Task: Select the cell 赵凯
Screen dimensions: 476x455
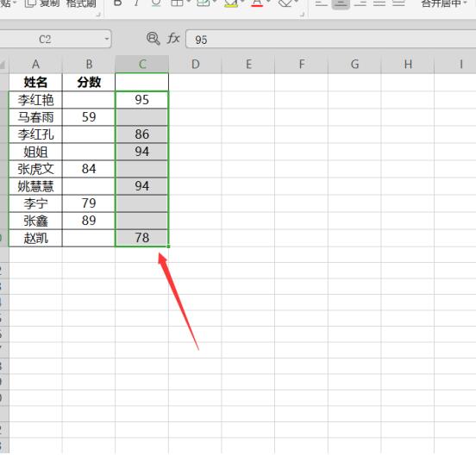Action: tap(35, 238)
